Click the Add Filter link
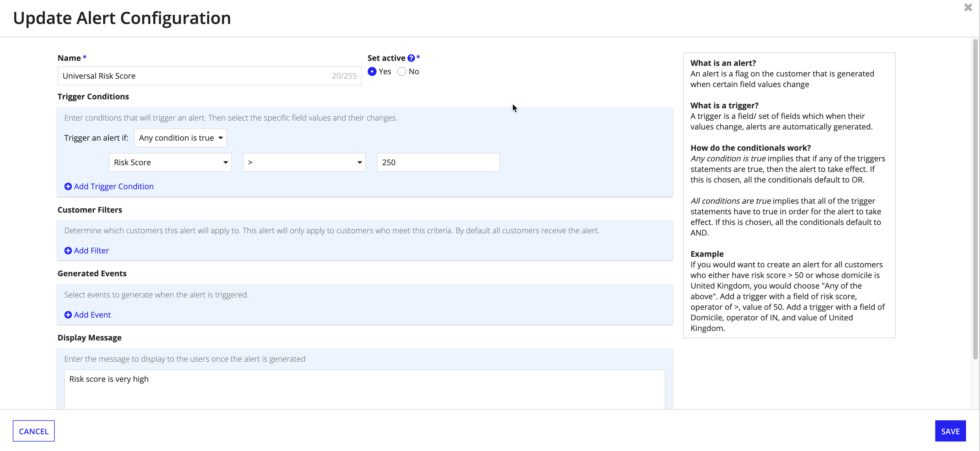This screenshot has height=451, width=980. point(91,251)
